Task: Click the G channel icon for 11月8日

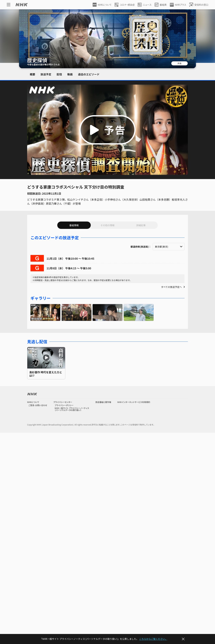Action: 37,268
